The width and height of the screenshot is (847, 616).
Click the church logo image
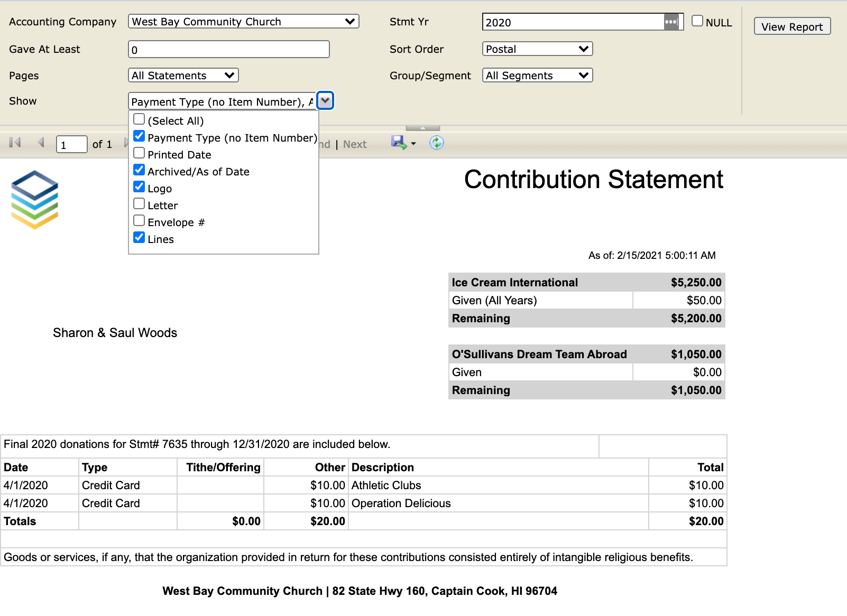coord(34,200)
